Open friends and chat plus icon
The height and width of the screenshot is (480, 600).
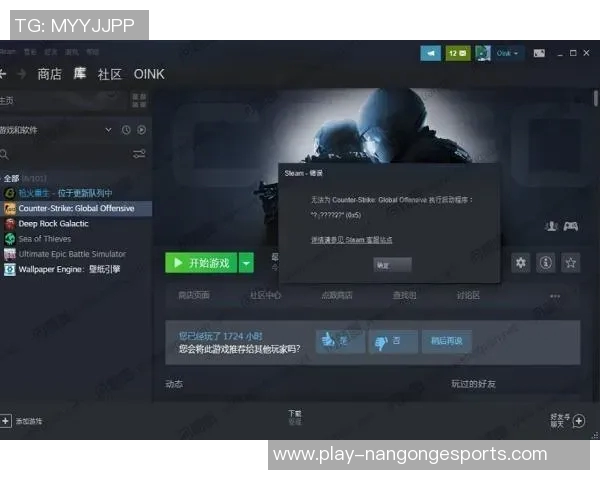[579, 421]
